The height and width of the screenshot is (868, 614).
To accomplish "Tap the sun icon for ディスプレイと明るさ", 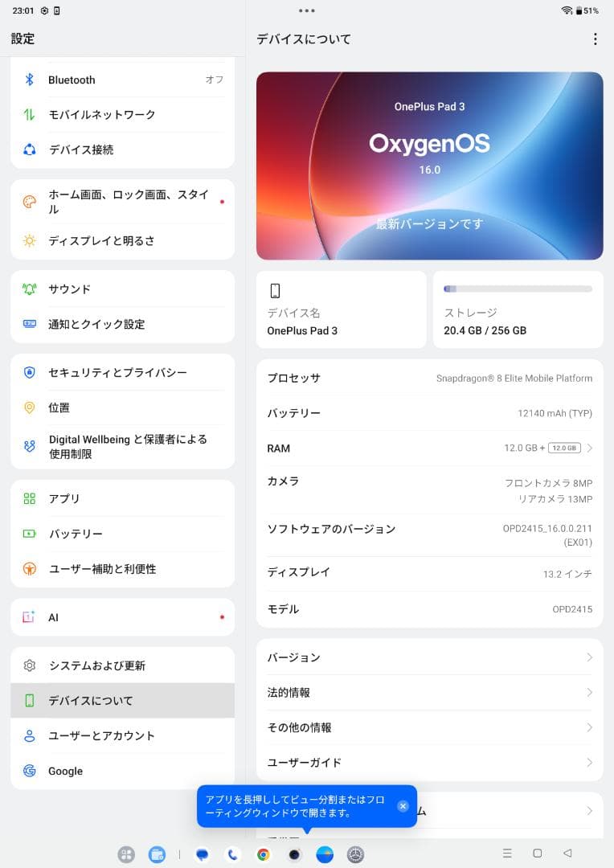I will point(30,241).
